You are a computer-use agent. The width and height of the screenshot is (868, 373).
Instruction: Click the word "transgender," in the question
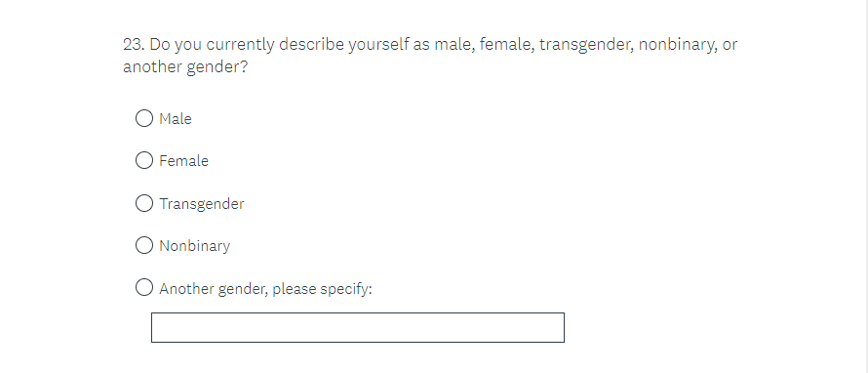(587, 44)
